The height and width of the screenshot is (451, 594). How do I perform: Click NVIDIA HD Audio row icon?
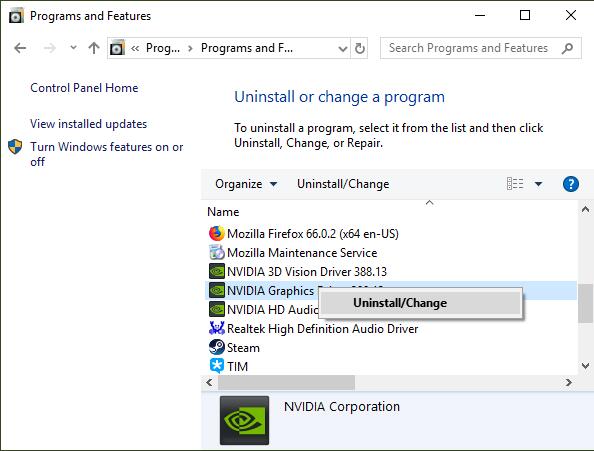217,309
